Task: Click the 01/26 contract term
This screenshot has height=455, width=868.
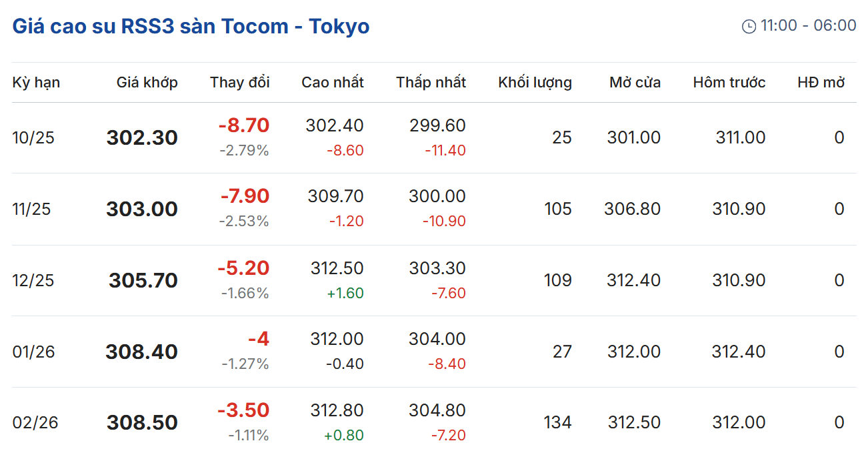Action: tap(33, 352)
